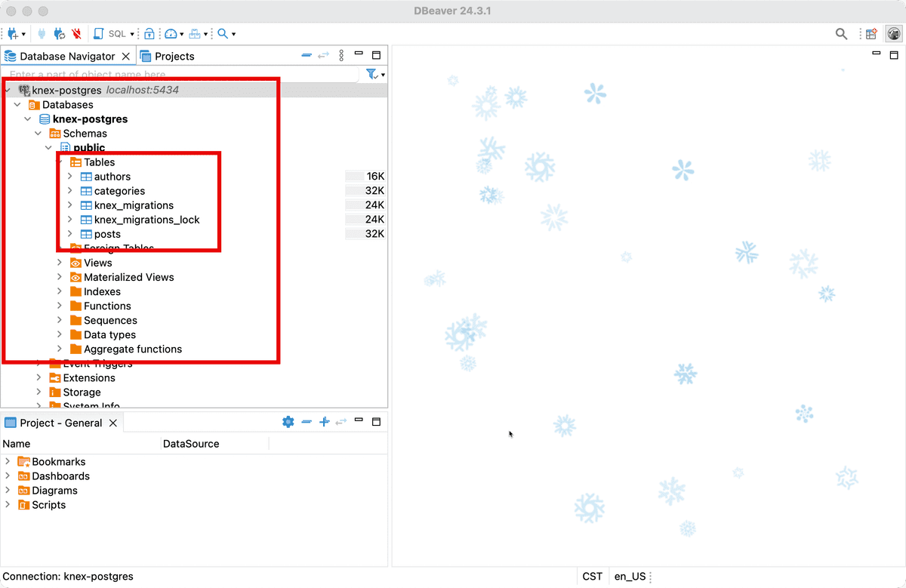
Task: Select the Tables folder
Action: click(x=99, y=162)
